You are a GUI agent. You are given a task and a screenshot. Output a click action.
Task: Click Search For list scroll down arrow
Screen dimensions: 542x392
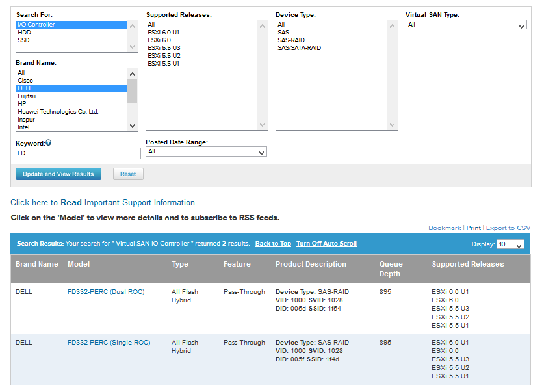(x=132, y=47)
